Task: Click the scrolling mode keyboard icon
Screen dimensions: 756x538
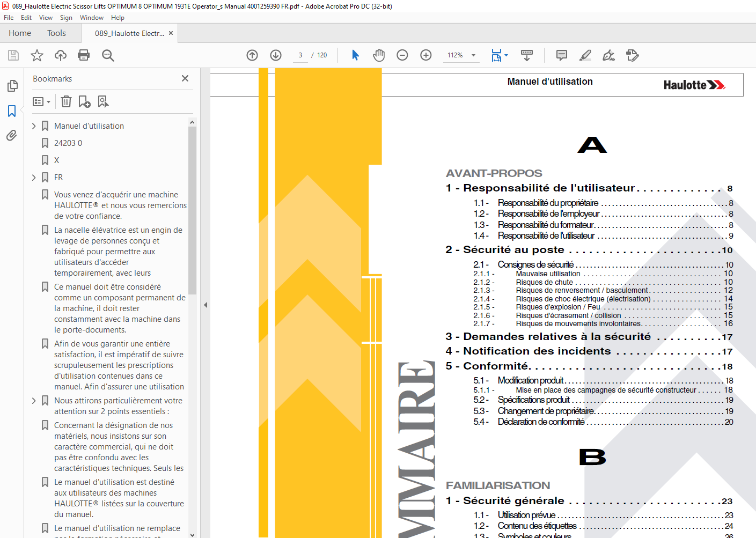Action: click(x=527, y=55)
